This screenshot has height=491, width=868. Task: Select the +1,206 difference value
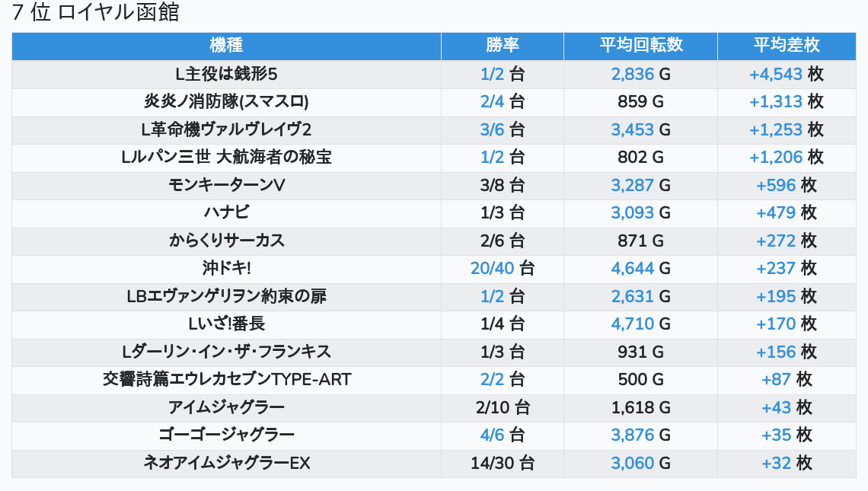pos(776,158)
